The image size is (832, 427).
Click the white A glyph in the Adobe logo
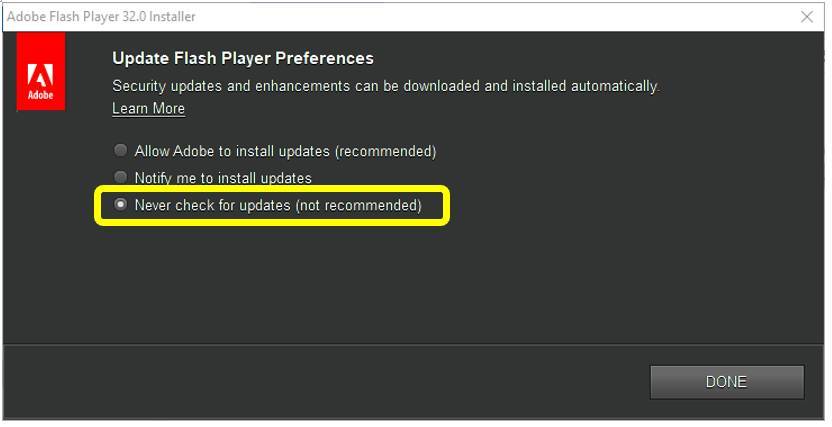click(40, 75)
